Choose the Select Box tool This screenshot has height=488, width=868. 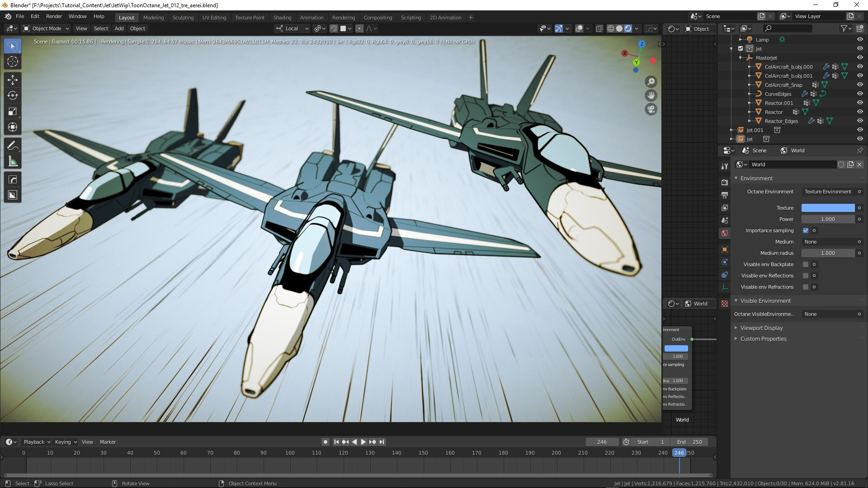click(x=13, y=46)
